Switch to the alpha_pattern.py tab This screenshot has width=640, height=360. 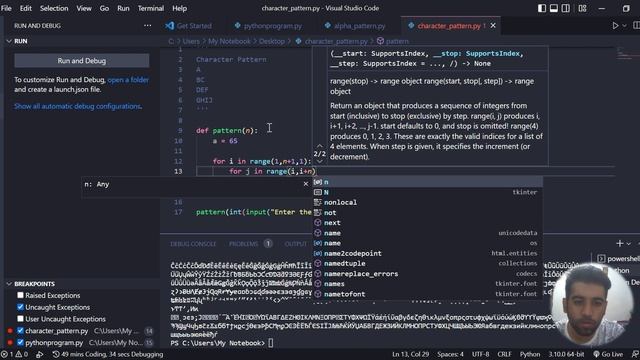[355, 26]
